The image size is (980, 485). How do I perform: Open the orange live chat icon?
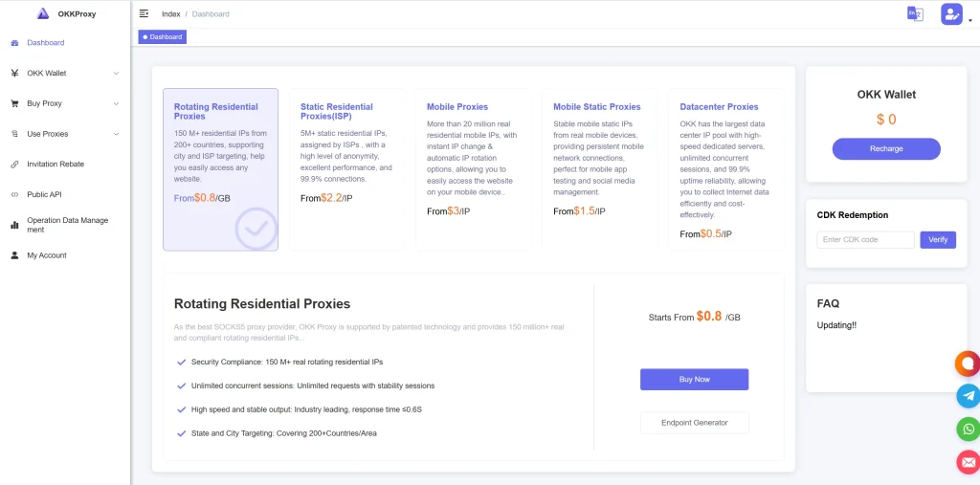click(x=968, y=364)
